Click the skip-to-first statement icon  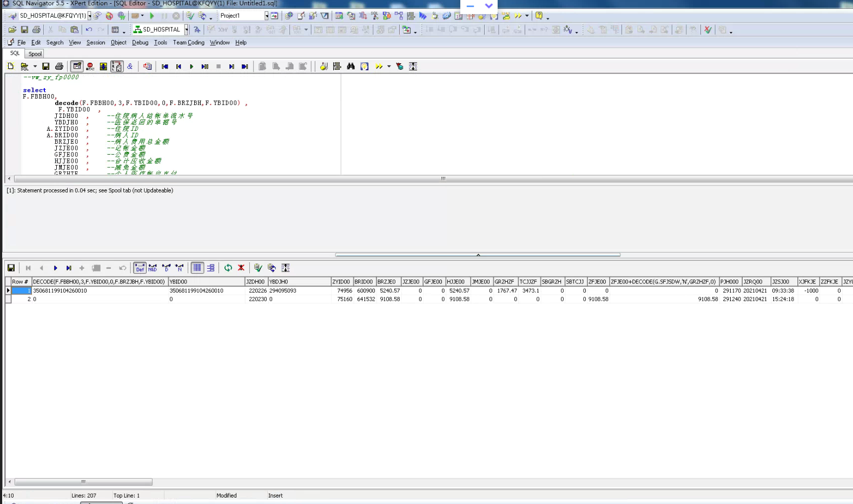tap(165, 67)
